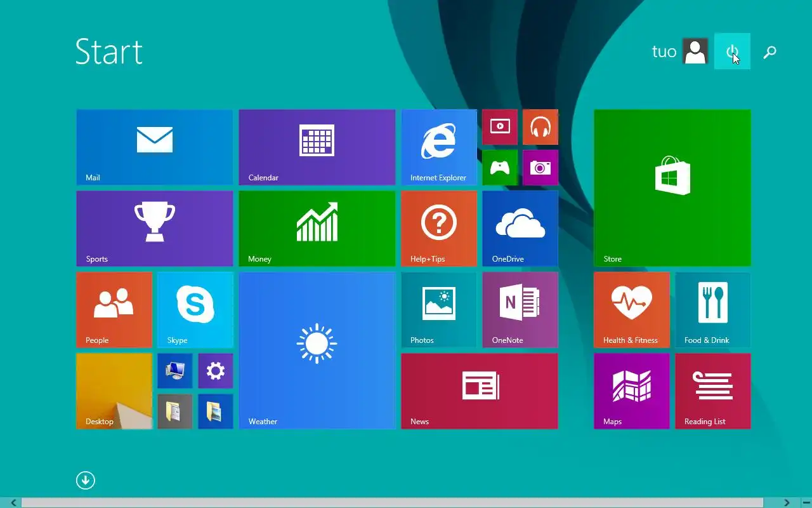The width and height of the screenshot is (812, 508).
Task: Open the PC Settings gear tile
Action: tap(216, 371)
